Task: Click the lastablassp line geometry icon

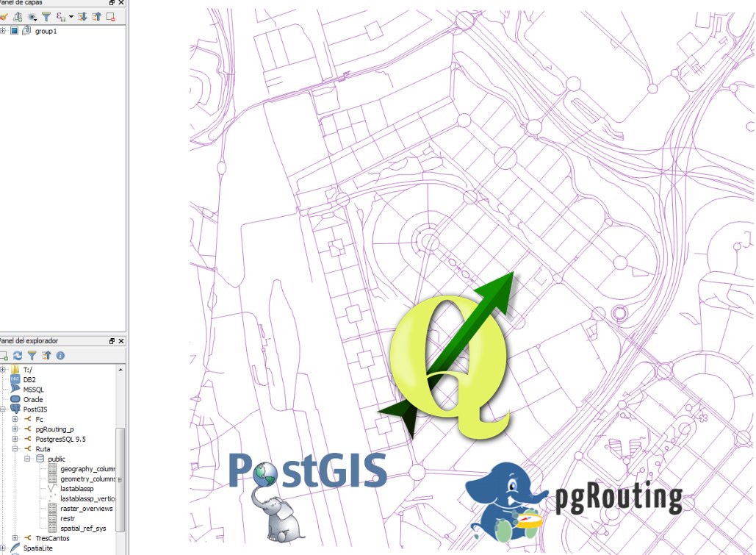Action: coord(52,489)
